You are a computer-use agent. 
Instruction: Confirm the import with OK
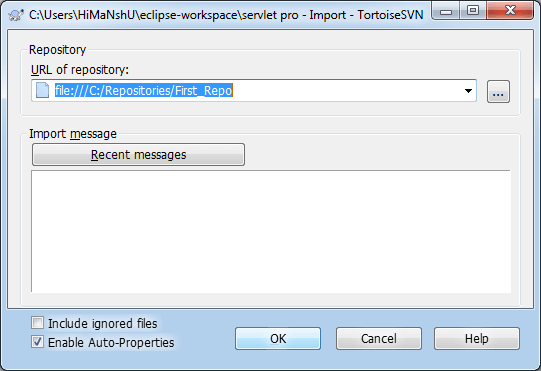(278, 339)
